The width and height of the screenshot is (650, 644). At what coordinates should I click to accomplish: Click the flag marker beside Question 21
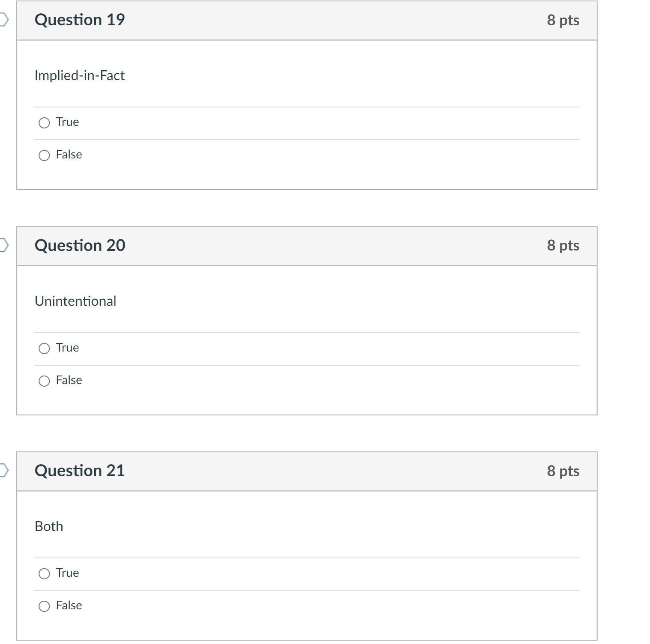(x=3, y=470)
